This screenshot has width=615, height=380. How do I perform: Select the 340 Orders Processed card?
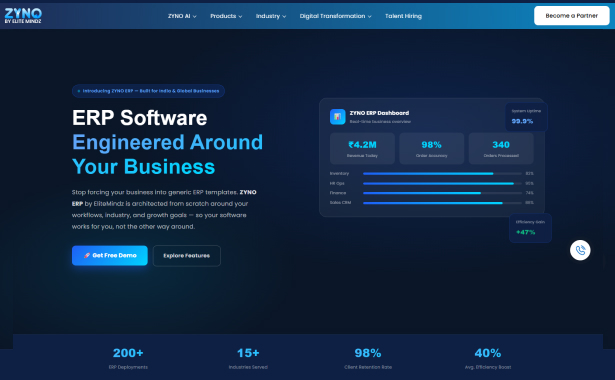pos(501,148)
